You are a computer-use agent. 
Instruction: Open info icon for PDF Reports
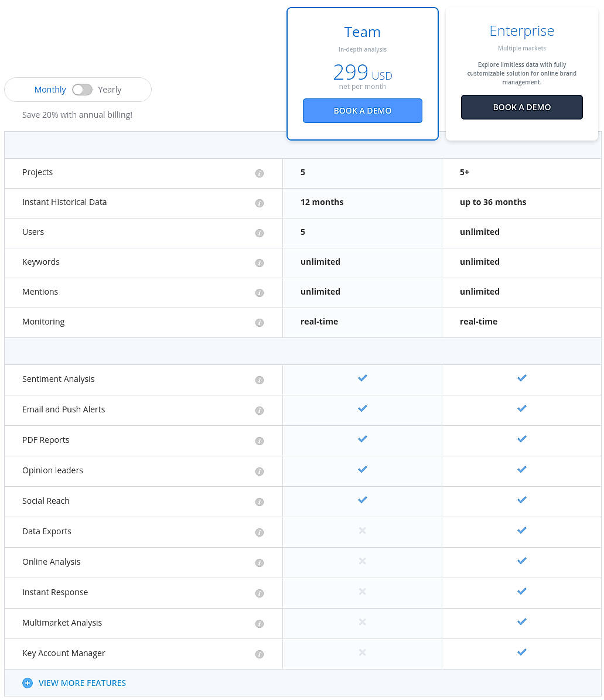[x=260, y=441]
